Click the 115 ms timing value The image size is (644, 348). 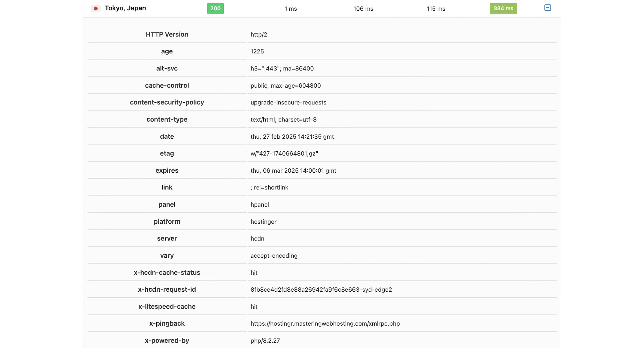(x=436, y=9)
